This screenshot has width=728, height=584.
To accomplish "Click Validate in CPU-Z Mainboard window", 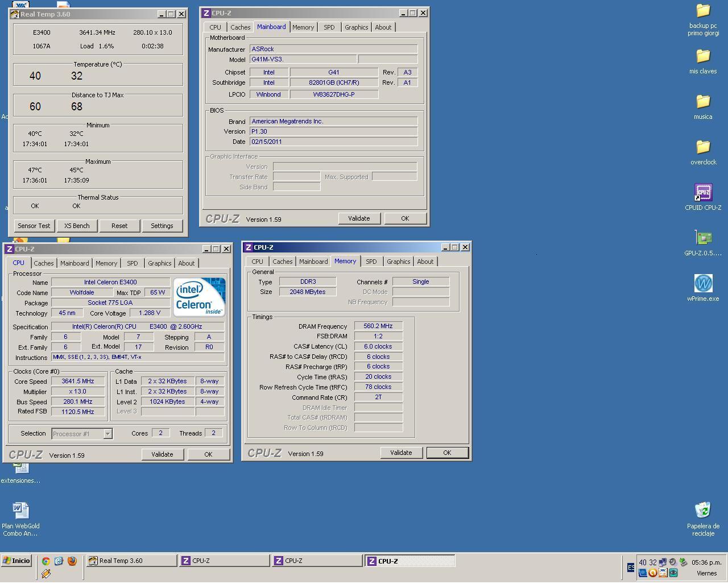I will coord(359,218).
